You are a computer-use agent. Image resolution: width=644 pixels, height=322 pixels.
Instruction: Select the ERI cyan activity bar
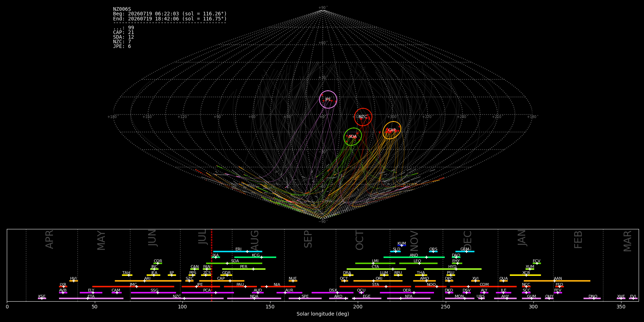coord(238,252)
